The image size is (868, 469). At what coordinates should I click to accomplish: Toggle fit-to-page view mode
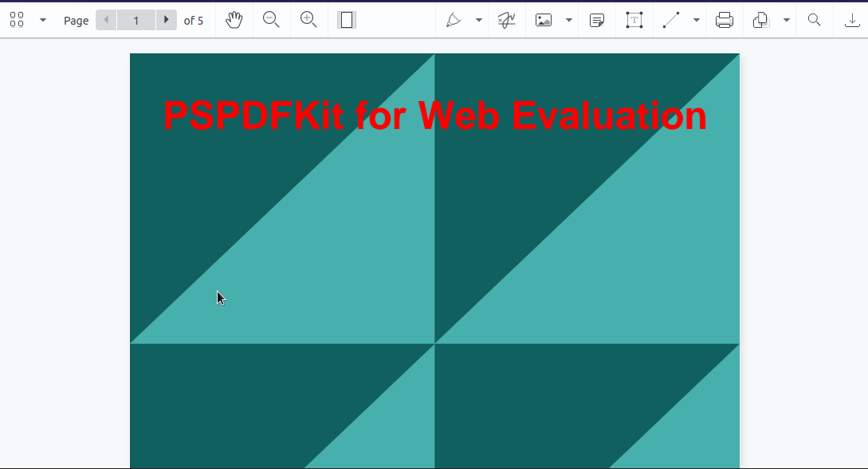click(346, 20)
